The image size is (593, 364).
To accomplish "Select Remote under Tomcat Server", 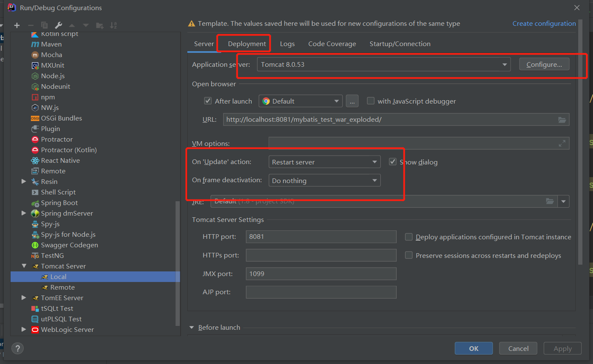I will pos(62,287).
